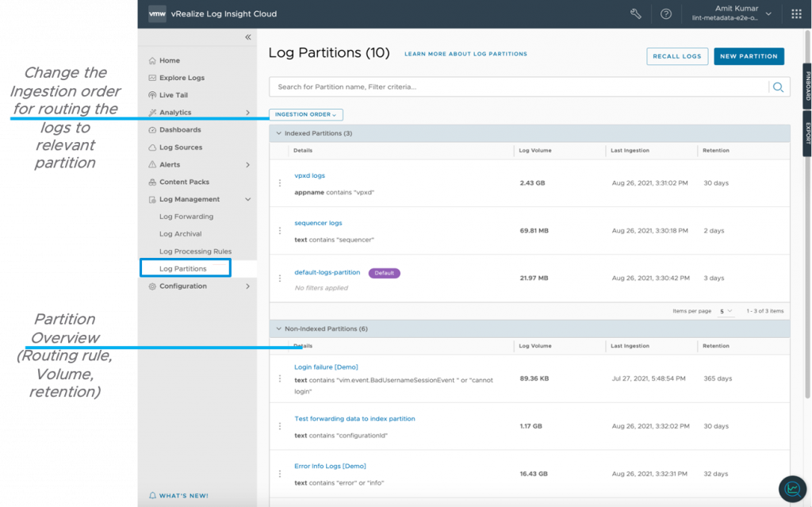Open the chat assistant icon
The width and height of the screenshot is (812, 507).
(x=791, y=488)
